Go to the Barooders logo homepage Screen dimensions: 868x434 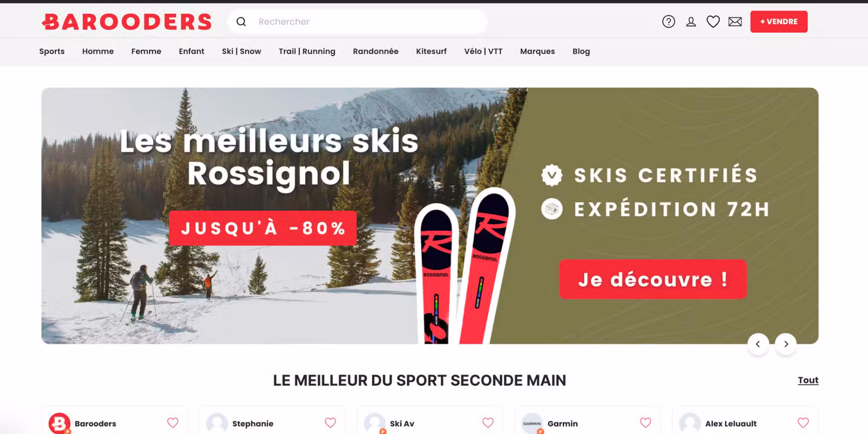coord(127,22)
